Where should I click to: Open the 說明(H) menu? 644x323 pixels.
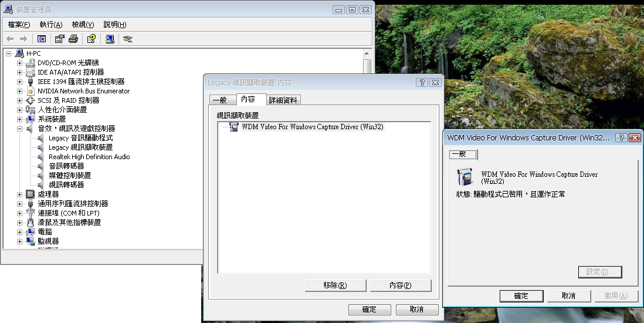click(x=115, y=25)
